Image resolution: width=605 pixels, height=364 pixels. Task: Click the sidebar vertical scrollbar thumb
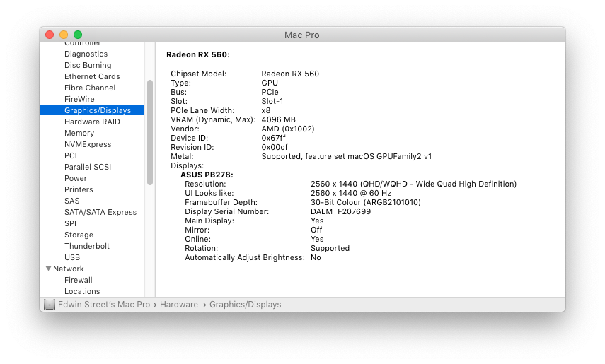(150, 132)
